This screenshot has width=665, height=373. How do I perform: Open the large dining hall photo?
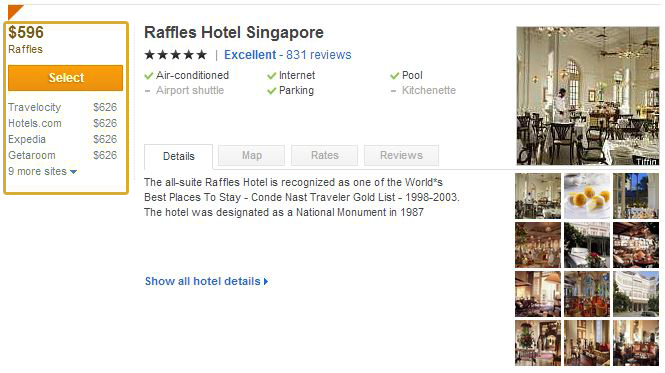[588, 96]
